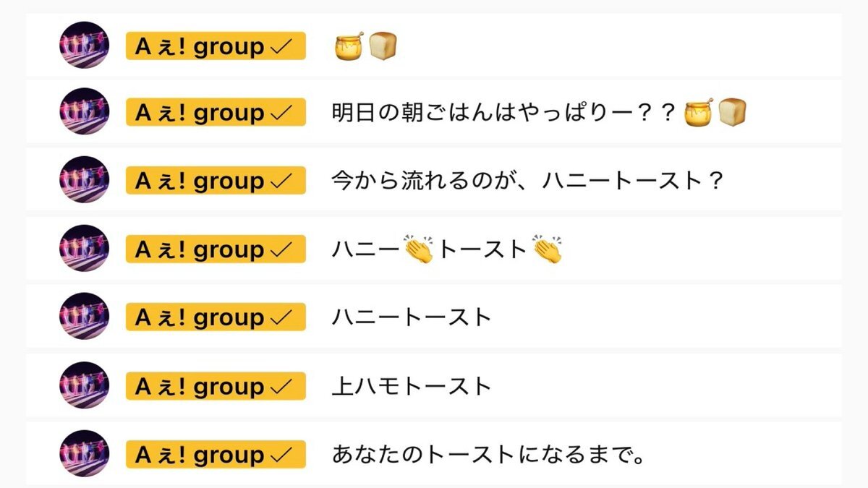Click the honey pot emoji in the emoji-only comment

click(349, 46)
